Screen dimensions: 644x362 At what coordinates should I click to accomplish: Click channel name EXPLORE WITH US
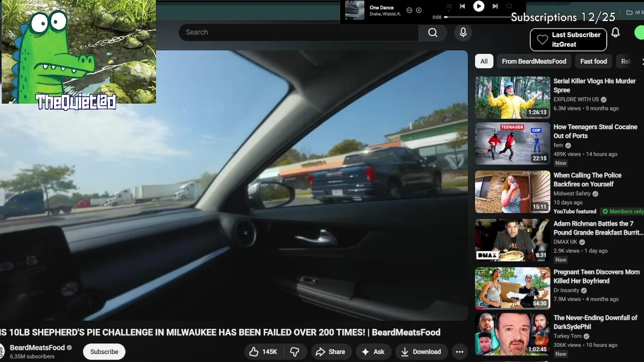(576, 100)
